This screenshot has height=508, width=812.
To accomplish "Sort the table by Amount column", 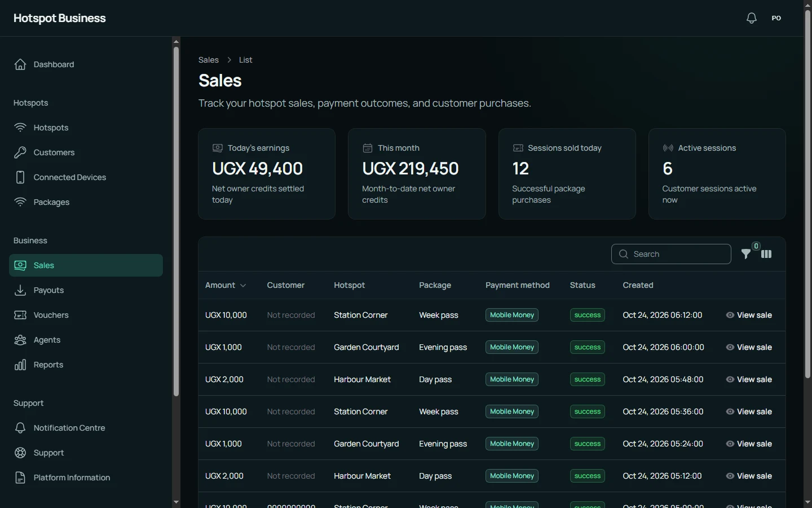I will click(226, 285).
